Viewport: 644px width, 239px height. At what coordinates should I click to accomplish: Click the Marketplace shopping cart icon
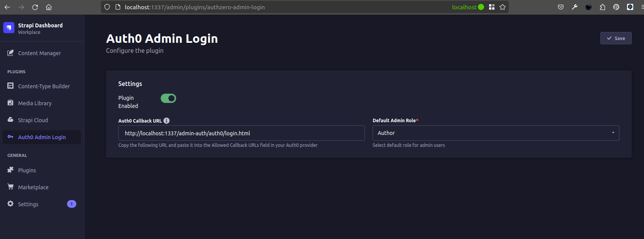10,187
